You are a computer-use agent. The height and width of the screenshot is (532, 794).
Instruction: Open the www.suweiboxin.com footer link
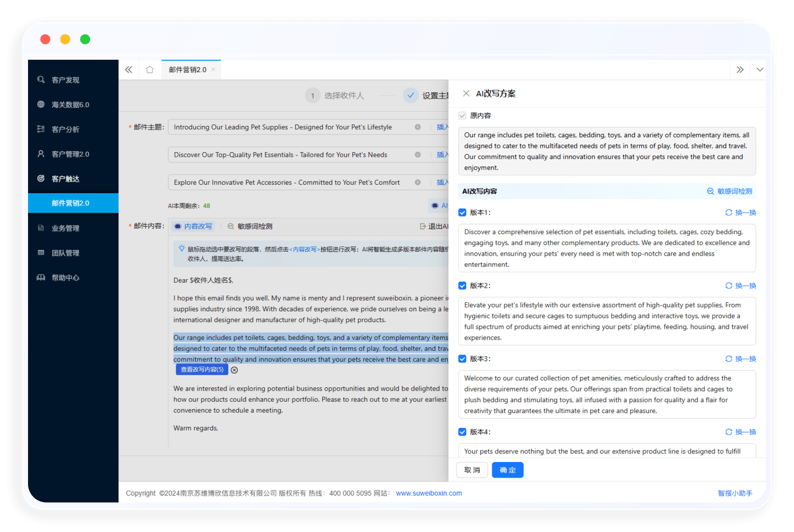429,493
